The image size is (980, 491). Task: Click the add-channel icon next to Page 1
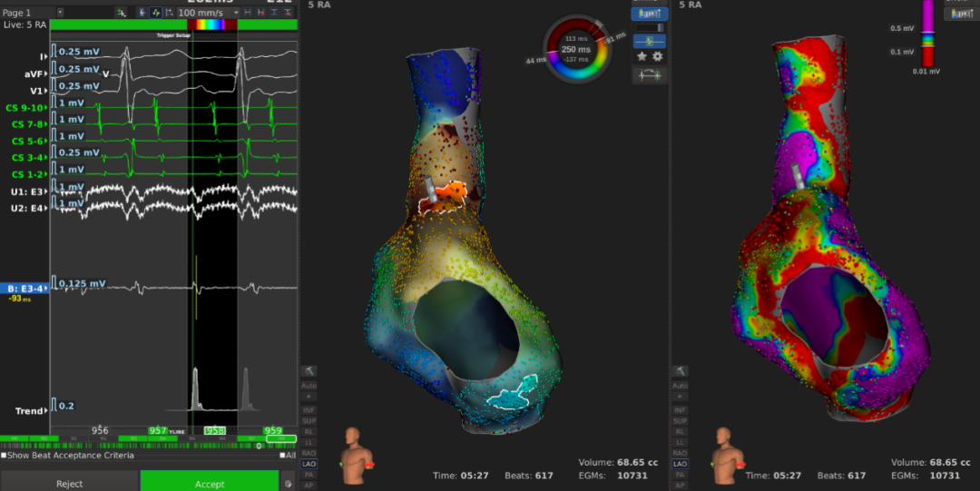coord(120,13)
